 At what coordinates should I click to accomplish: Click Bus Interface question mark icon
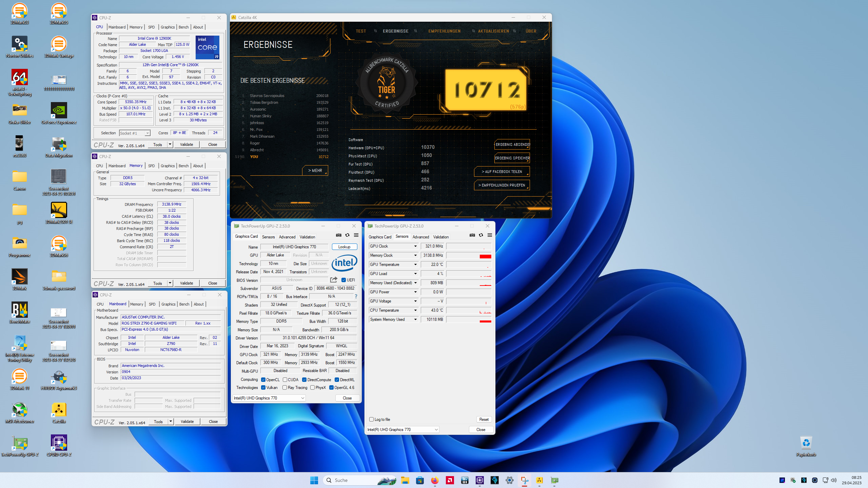click(x=356, y=296)
